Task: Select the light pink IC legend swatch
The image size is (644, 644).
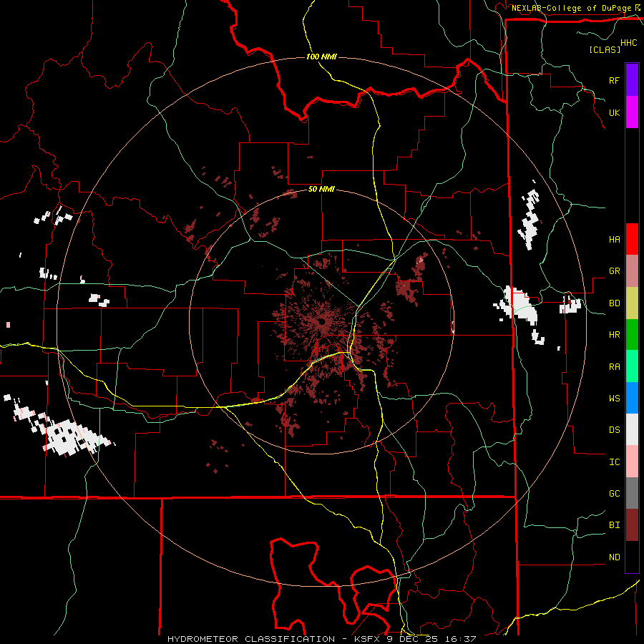Action: coord(632,462)
